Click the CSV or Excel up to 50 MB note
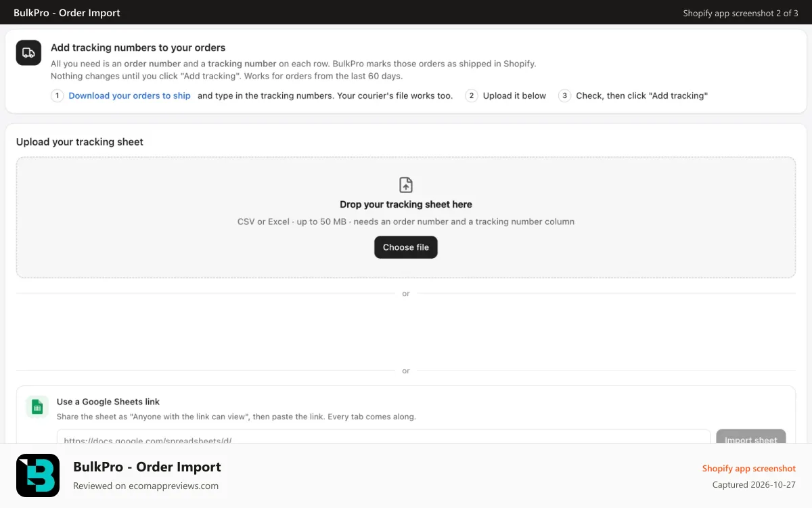The width and height of the screenshot is (812, 508). [x=406, y=221]
